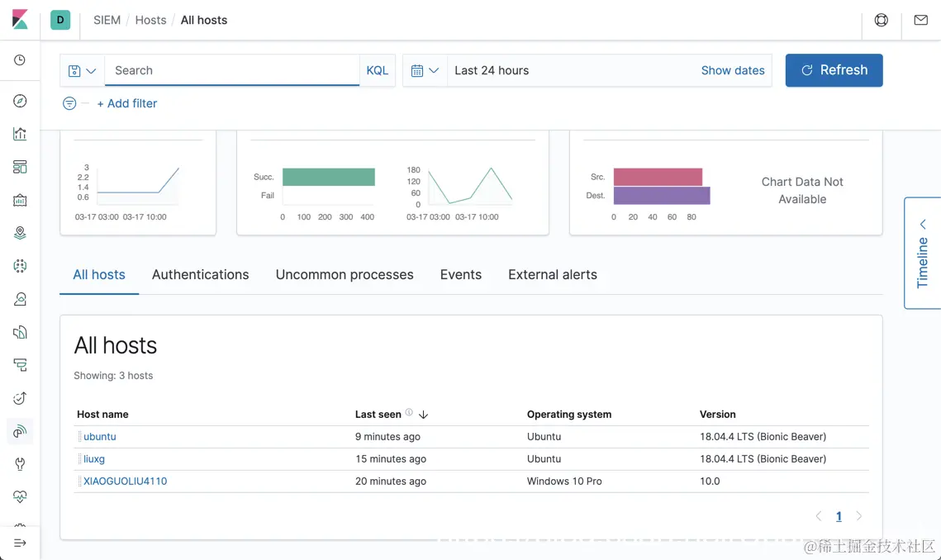Click the red Src. bar
Image resolution: width=941 pixels, height=560 pixels.
(x=658, y=177)
